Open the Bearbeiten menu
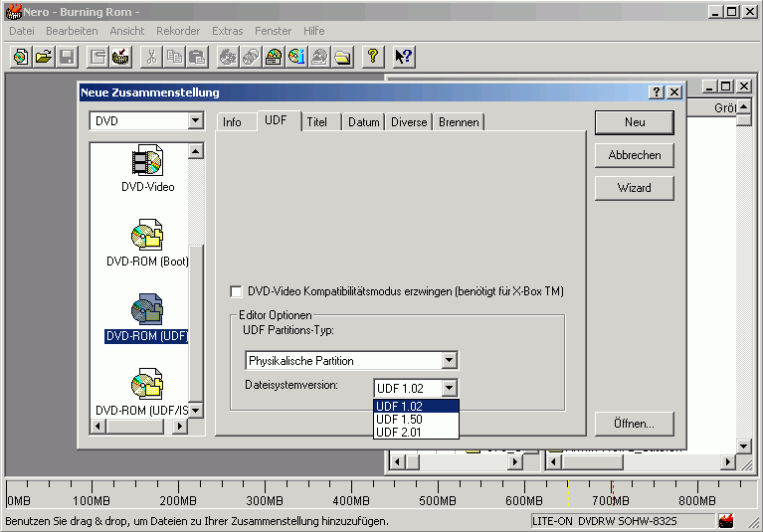 [72, 31]
